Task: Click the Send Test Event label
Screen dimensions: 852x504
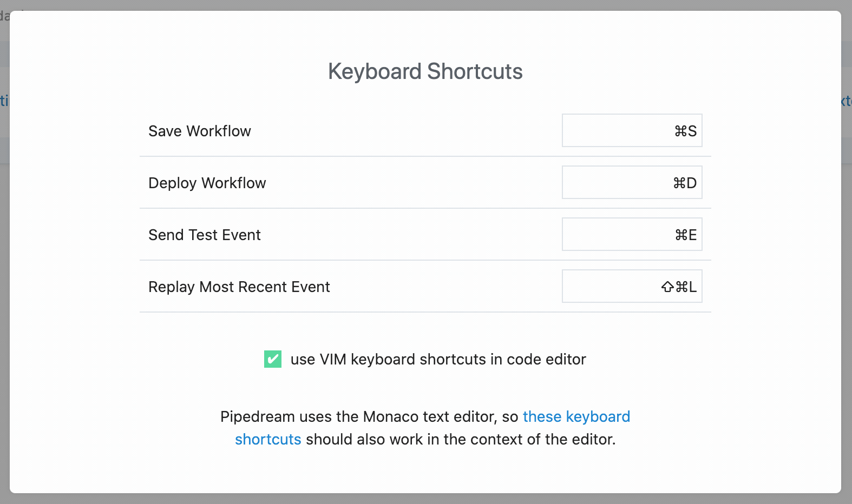Action: [205, 235]
